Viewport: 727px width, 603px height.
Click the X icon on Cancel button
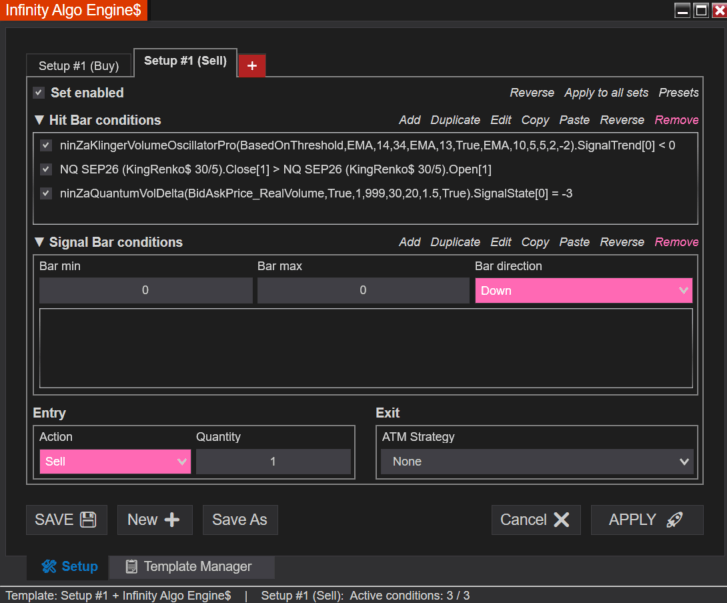561,520
